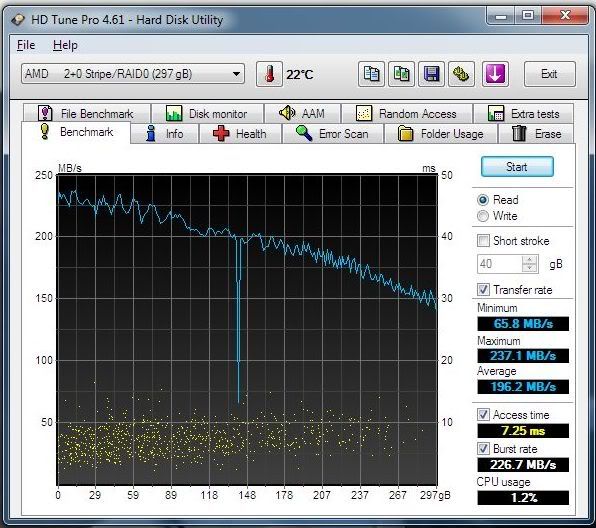The width and height of the screenshot is (596, 528).
Task: Open the Health tab with red cross
Action: 240,134
